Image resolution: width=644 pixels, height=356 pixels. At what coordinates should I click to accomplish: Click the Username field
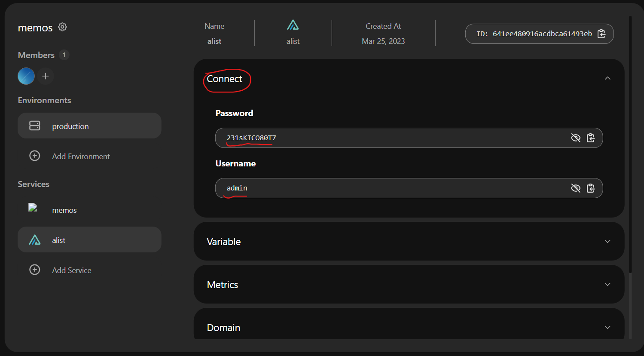tap(409, 188)
